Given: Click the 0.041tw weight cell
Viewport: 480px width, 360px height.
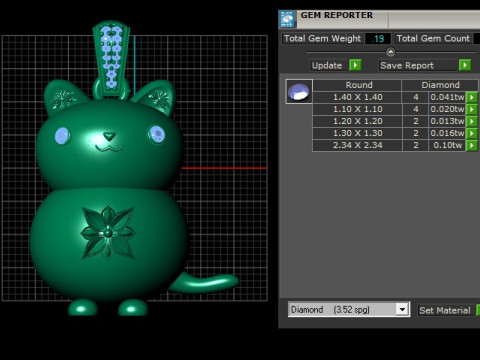Looking at the screenshot, I should (447, 97).
